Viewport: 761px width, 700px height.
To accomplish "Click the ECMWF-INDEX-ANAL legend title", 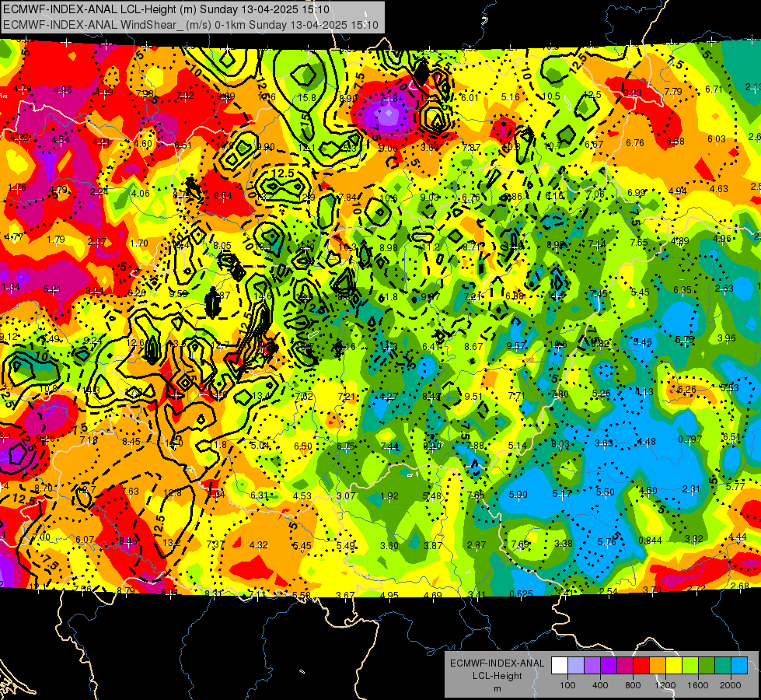I will (x=497, y=663).
